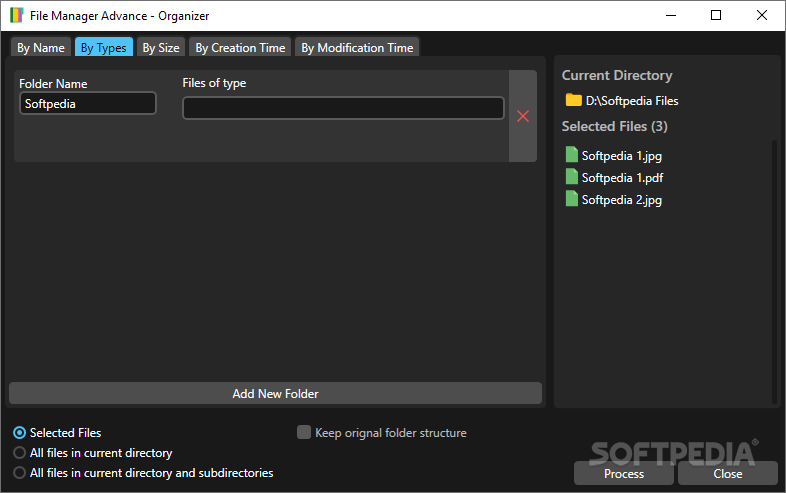Screen dimensions: 786x493
Task: Select Softpedia 2.jpg file name
Action: pyautogui.click(x=622, y=200)
